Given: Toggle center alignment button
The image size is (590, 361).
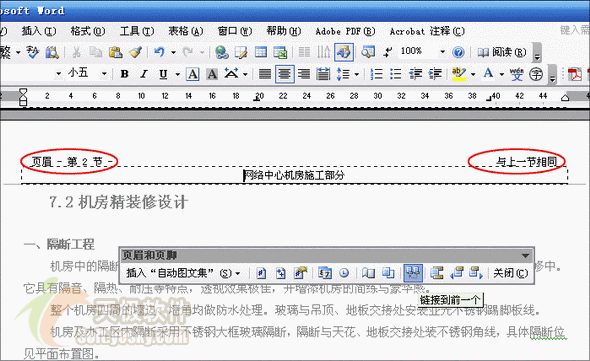Looking at the screenshot, I should pyautogui.click(x=284, y=74).
